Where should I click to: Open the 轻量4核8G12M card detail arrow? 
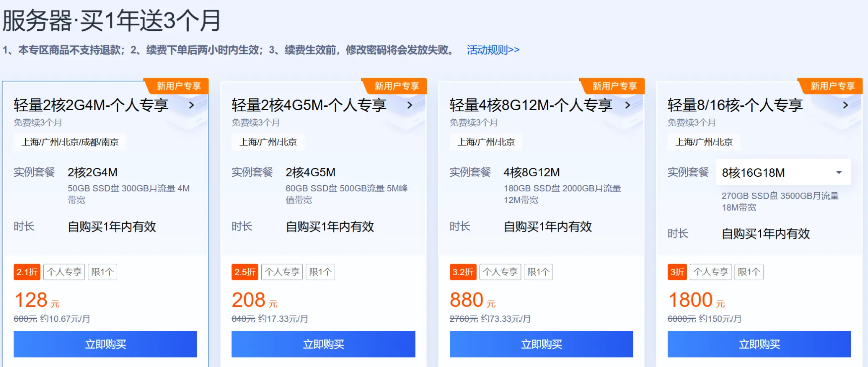627,105
